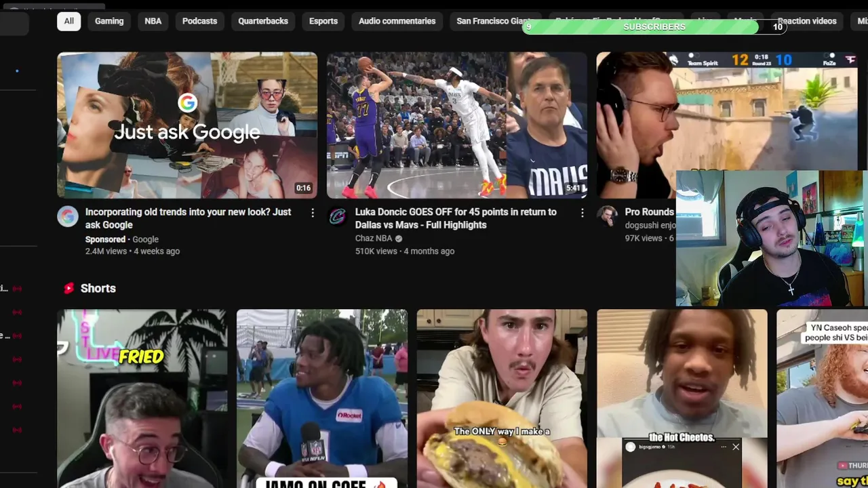
Task: Open the burger cooking Short
Action: click(x=502, y=399)
